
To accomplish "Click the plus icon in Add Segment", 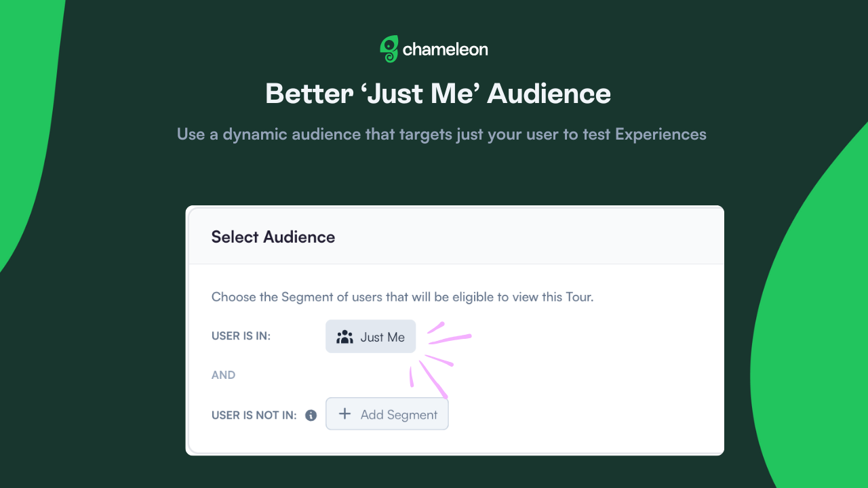I will tap(344, 413).
